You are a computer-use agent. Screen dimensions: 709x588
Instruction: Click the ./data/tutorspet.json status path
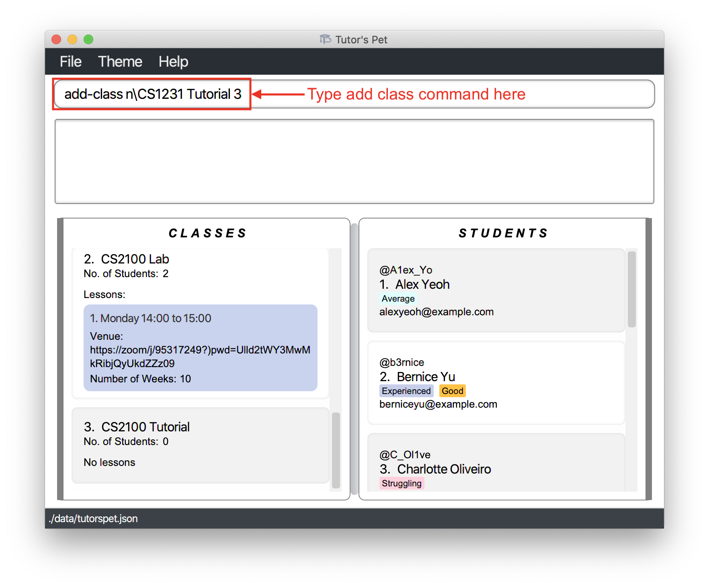93,519
